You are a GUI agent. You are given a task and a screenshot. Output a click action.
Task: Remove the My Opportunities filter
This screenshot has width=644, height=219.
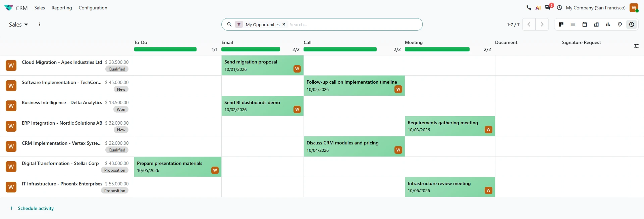point(284,25)
